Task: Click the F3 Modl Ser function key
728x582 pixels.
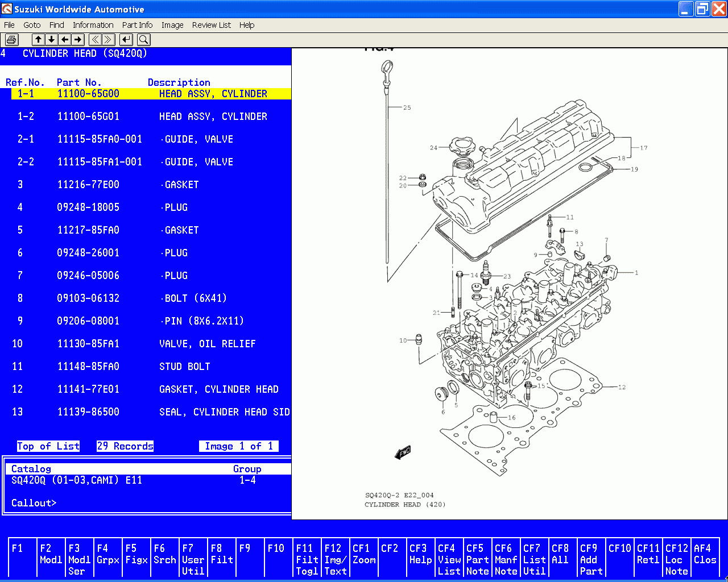Action: (x=80, y=558)
